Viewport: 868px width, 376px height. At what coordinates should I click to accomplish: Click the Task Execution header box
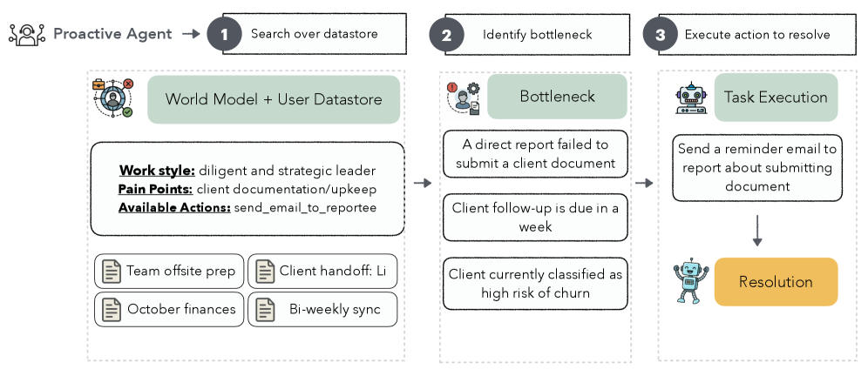[776, 97]
